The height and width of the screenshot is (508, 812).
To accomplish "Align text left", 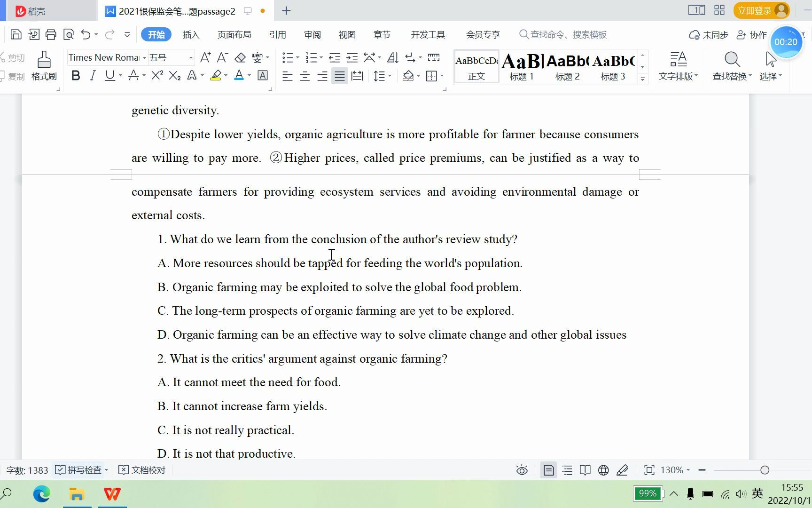I will [x=287, y=76].
